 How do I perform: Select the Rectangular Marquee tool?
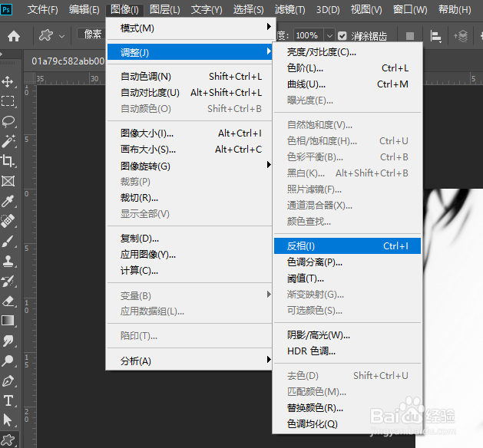coord(8,101)
